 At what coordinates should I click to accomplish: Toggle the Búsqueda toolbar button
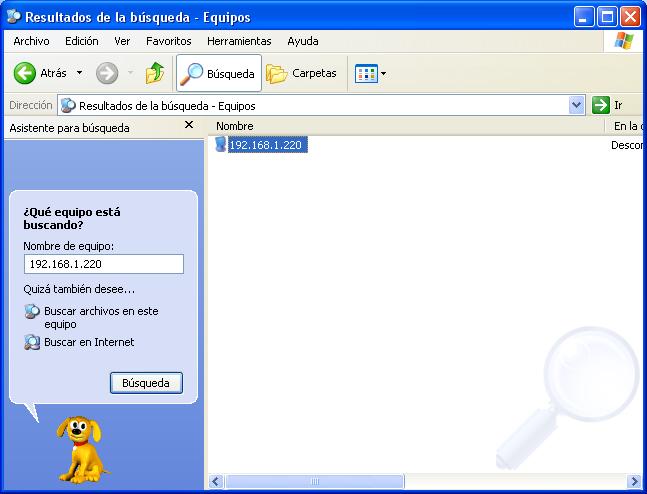tap(219, 73)
